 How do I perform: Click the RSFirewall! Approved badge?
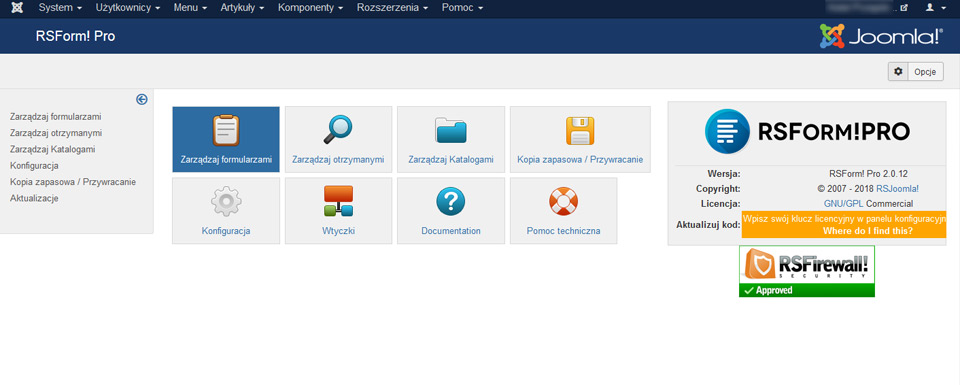tap(806, 271)
